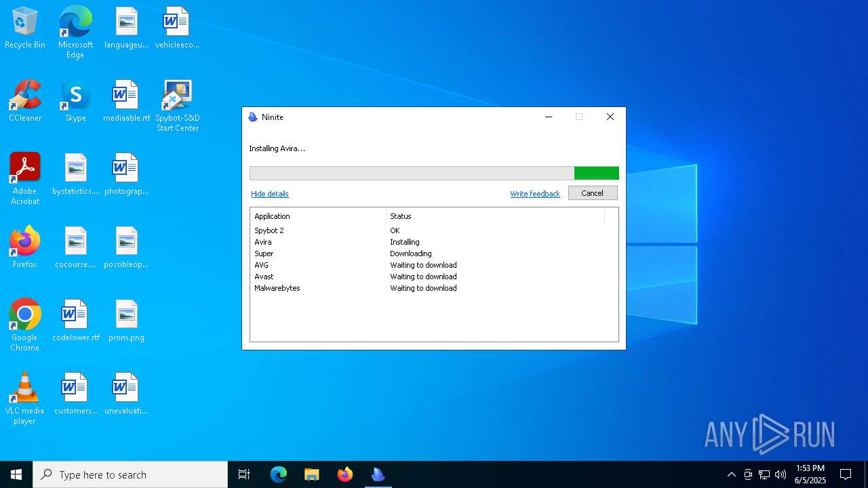
Task: Select the vehicleeco... Word document icon
Action: [177, 28]
